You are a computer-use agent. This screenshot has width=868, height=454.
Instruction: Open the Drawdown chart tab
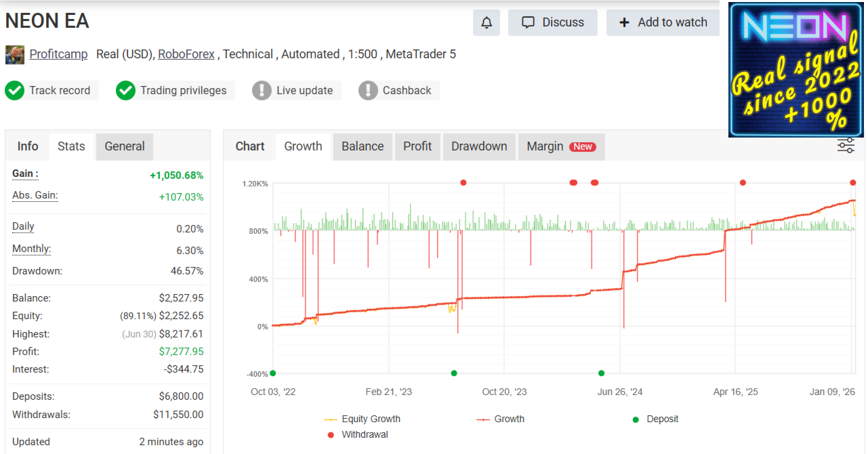[479, 146]
